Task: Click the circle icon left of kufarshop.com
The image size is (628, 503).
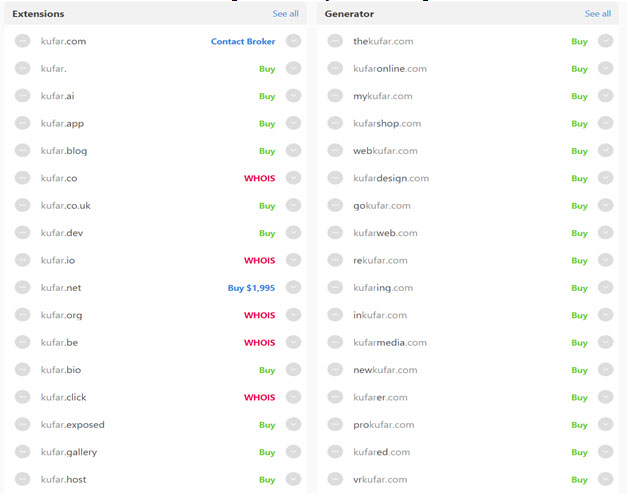Action: 335,123
